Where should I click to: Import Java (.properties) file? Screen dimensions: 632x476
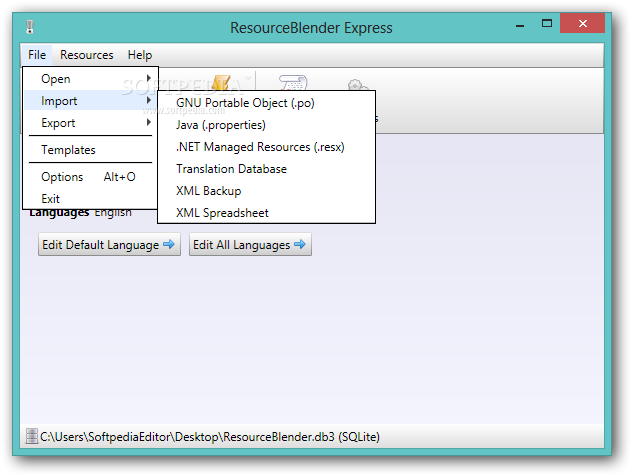click(266, 125)
